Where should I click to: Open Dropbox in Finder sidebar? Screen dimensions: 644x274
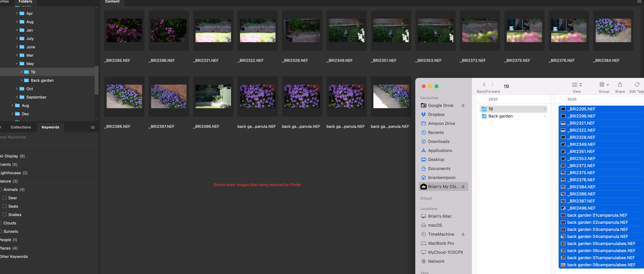436,115
